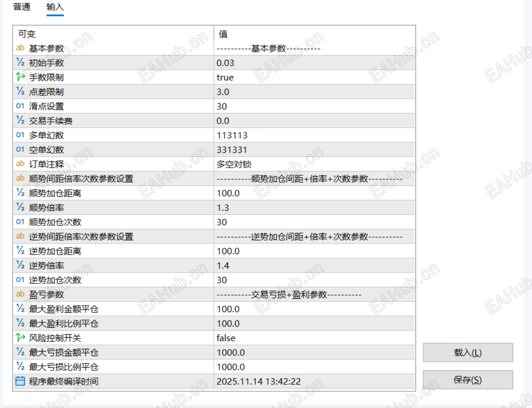The image size is (532, 408).
Task: Click the string icon beside 基本参数
Action: click(x=20, y=48)
